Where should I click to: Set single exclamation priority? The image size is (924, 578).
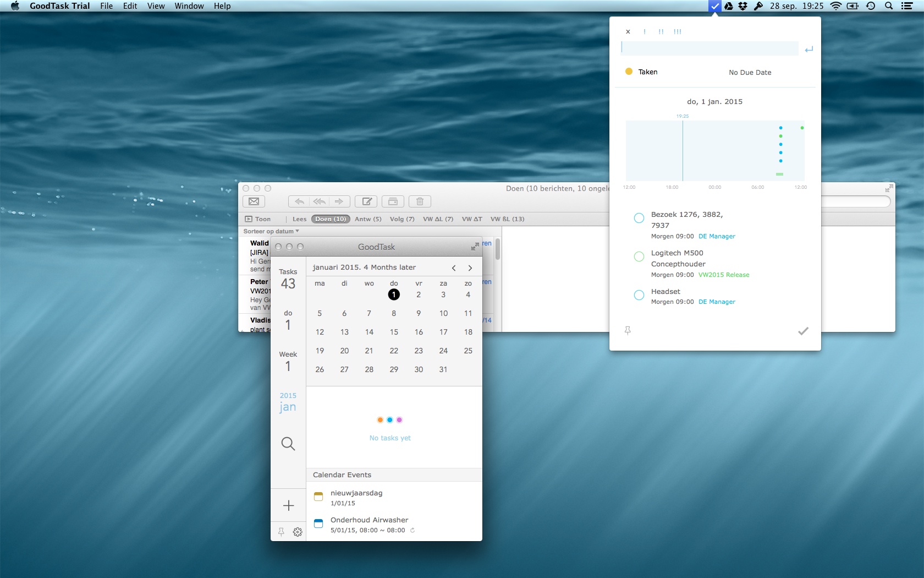644,32
